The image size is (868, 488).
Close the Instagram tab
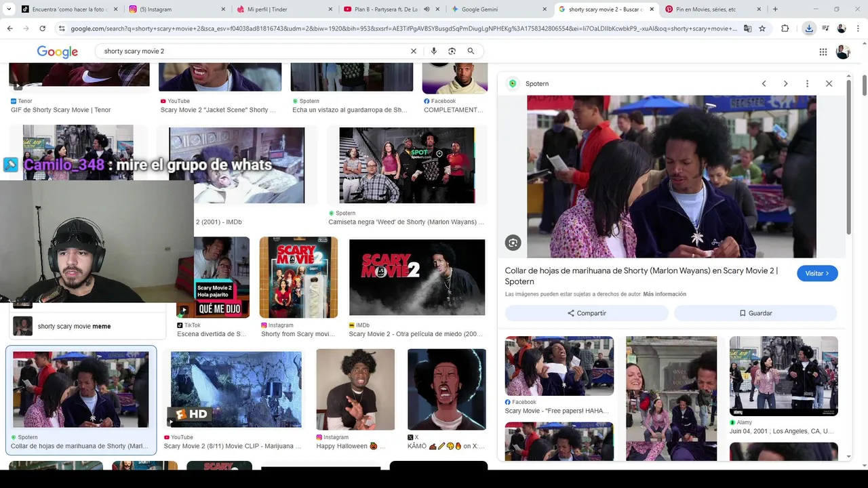point(223,9)
